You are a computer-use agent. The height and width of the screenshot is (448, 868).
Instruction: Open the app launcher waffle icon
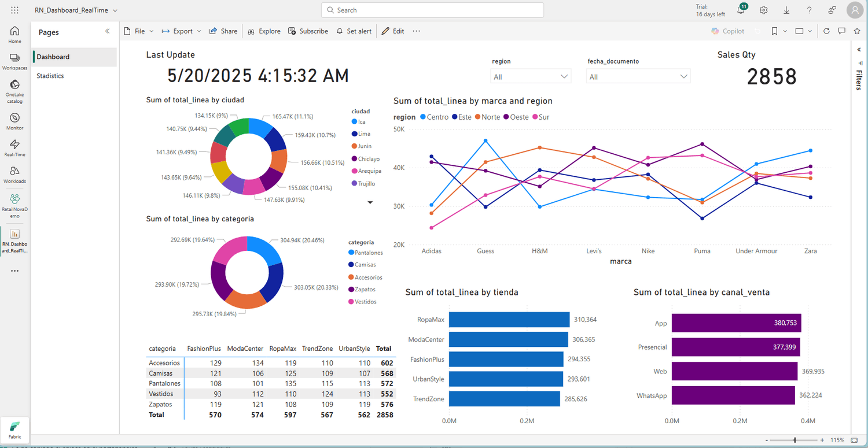tap(14, 10)
